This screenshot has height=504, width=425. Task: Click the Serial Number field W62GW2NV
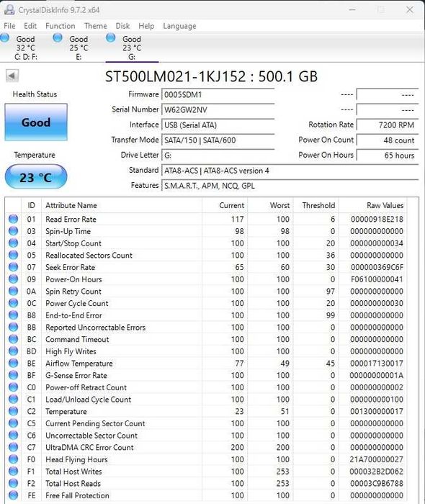[x=218, y=109]
